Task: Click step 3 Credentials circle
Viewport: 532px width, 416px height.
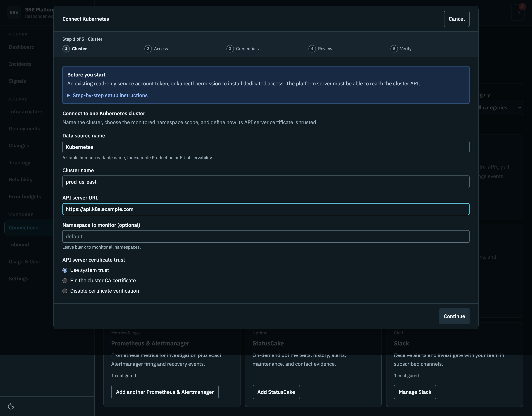Action: pos(230,49)
